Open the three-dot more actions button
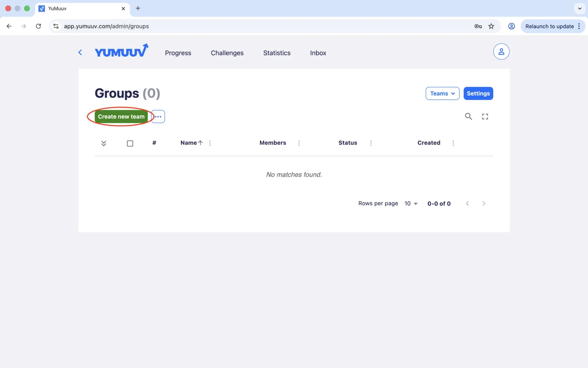The width and height of the screenshot is (588, 368). click(158, 117)
